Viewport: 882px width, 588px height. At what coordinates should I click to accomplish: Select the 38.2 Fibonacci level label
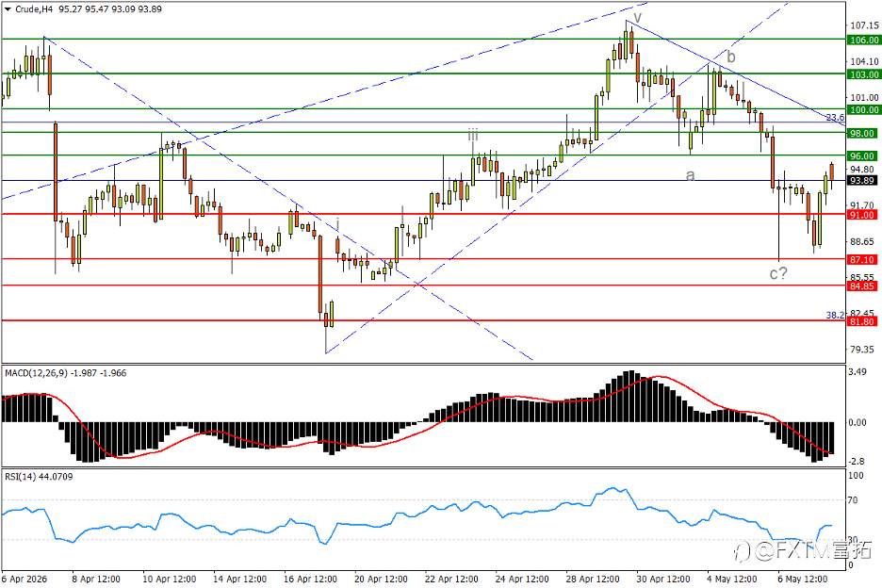835,315
